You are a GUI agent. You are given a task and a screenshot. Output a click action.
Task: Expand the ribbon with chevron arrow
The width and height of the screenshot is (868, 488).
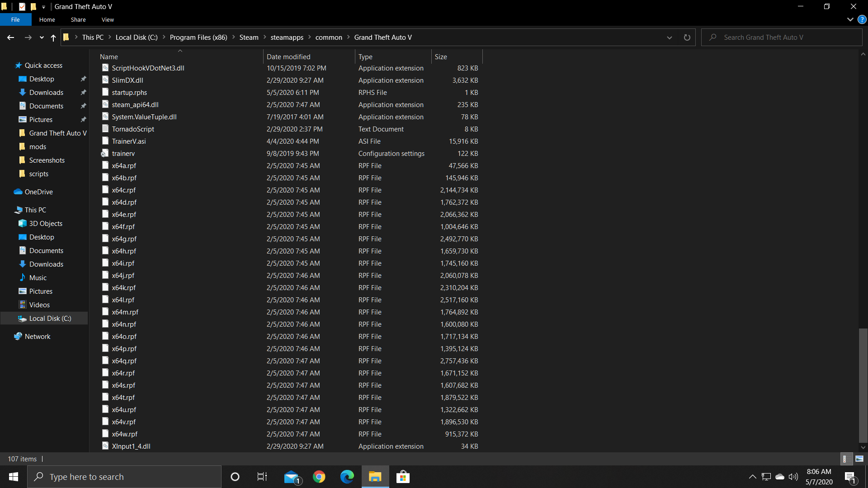[x=850, y=19]
